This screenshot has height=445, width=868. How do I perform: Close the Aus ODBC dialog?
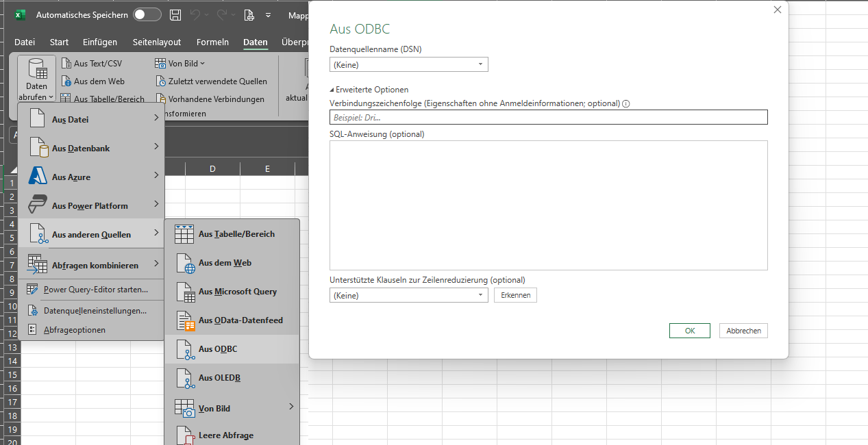(x=777, y=10)
